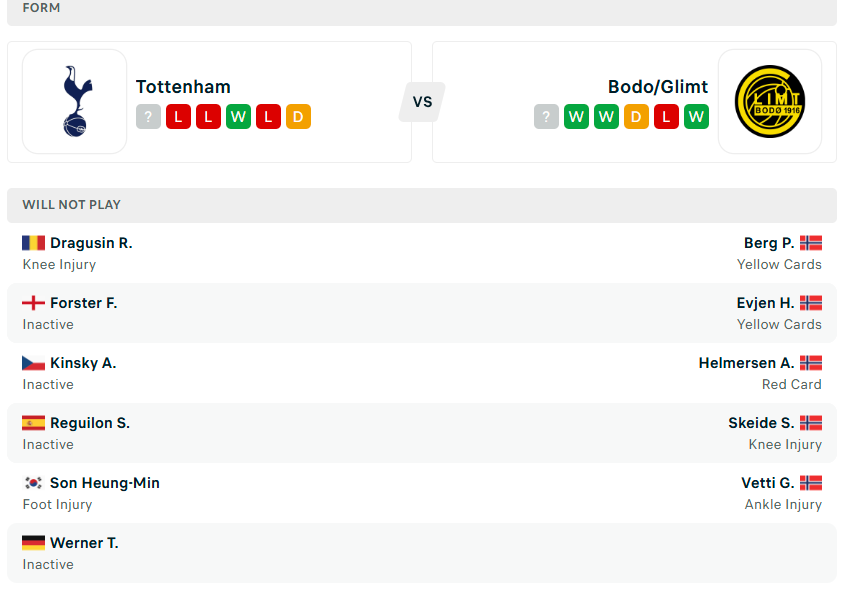Open Bodo/Glimt's orange D draw result

pyautogui.click(x=636, y=117)
